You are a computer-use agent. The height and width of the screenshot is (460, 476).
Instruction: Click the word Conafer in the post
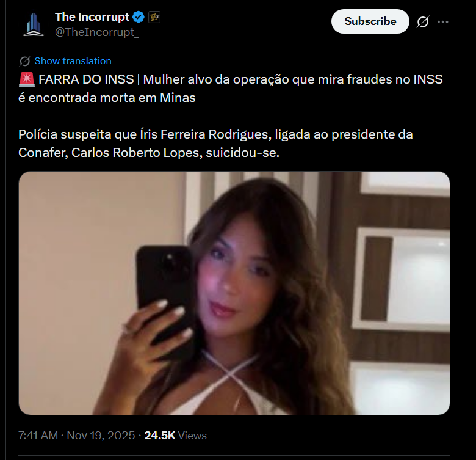pos(43,153)
